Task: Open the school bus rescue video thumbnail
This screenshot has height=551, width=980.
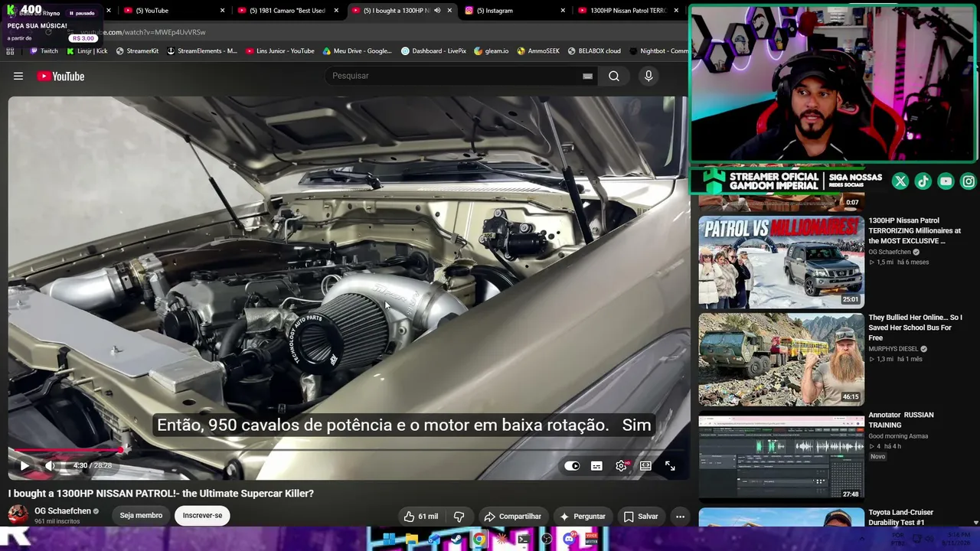Action: (x=781, y=359)
